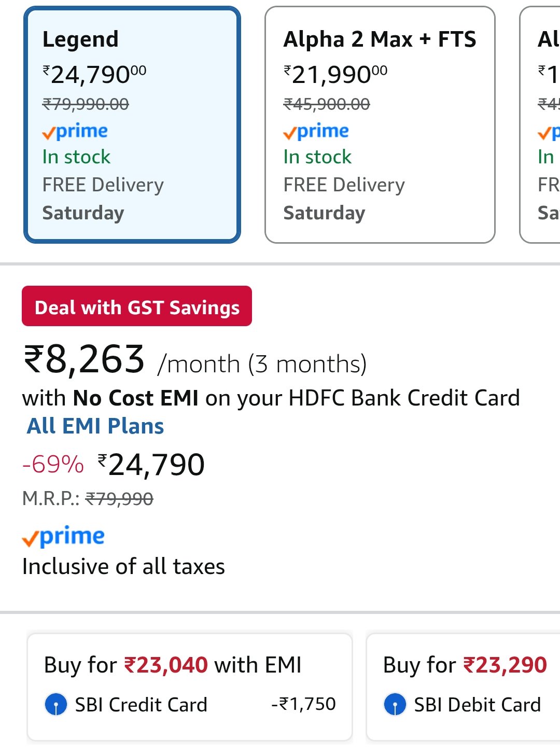
Task: Tap the -69% discount percentage
Action: [x=53, y=464]
